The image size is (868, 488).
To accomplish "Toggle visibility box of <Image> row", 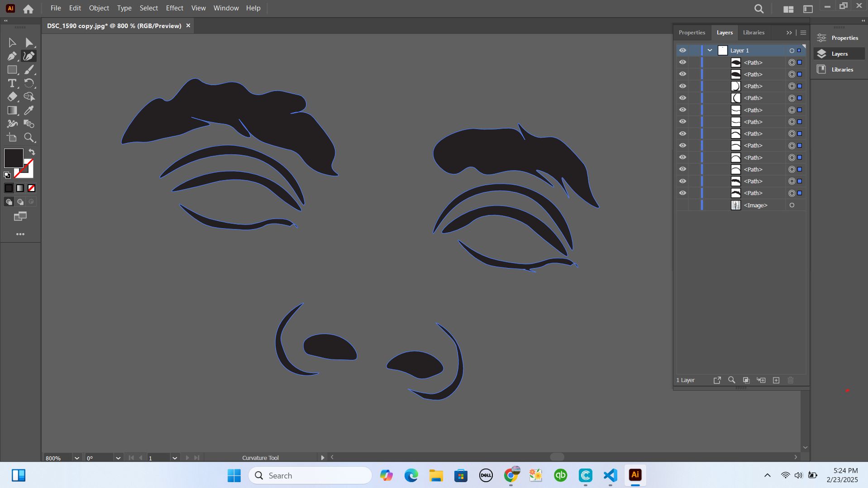I will click(682, 205).
